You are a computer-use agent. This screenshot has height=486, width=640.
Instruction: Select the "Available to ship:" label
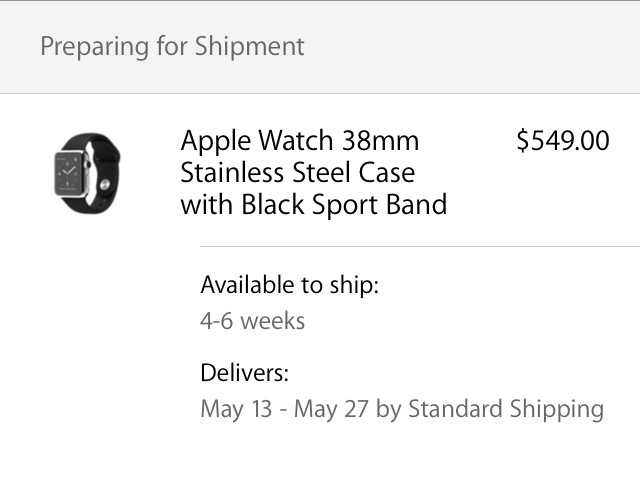tap(290, 285)
